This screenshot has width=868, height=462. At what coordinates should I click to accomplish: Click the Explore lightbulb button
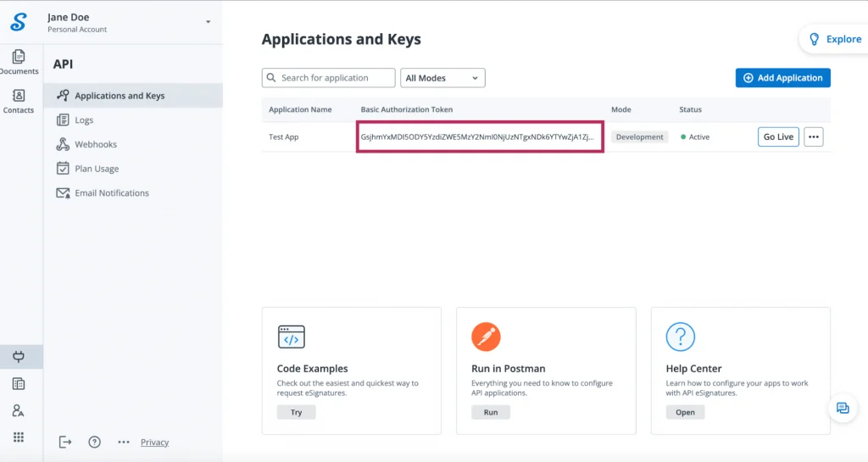click(834, 39)
